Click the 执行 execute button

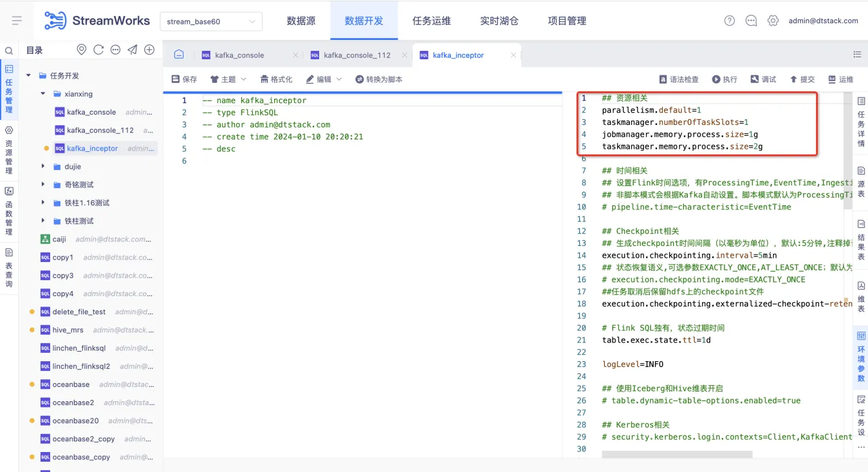(725, 79)
